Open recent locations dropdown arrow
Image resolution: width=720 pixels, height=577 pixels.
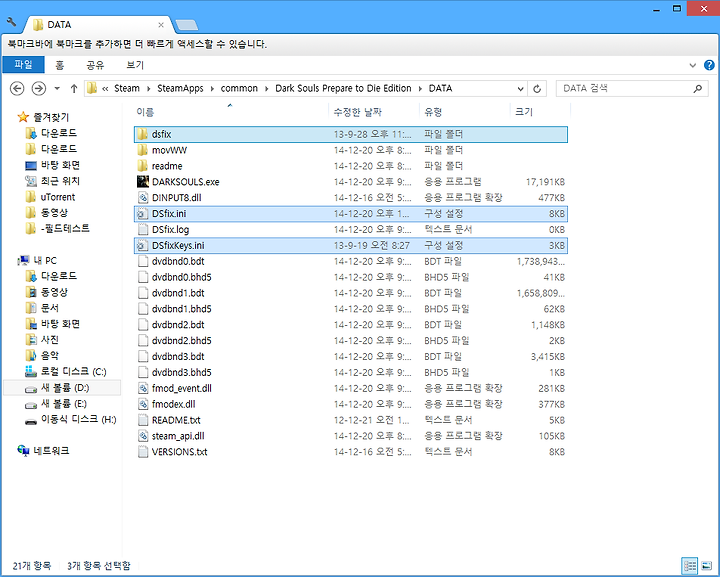tap(57, 88)
